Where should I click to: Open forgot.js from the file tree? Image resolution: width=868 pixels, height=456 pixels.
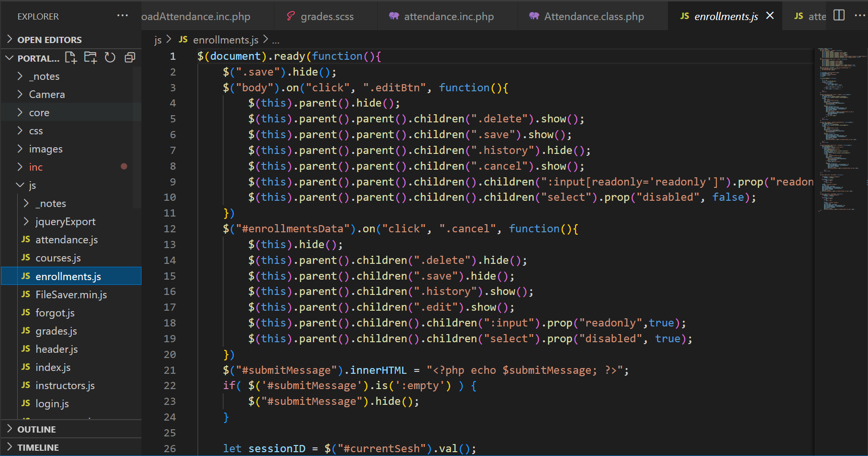click(72, 313)
